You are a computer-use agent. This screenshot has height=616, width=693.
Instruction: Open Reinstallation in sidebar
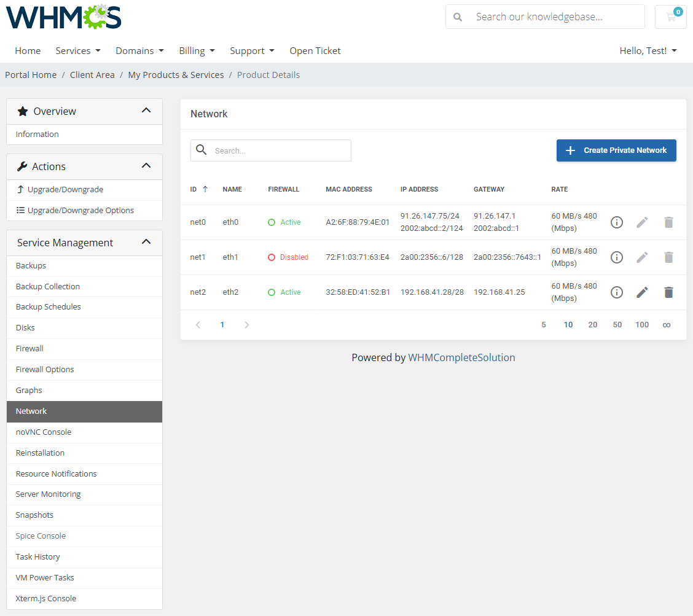pos(84,453)
